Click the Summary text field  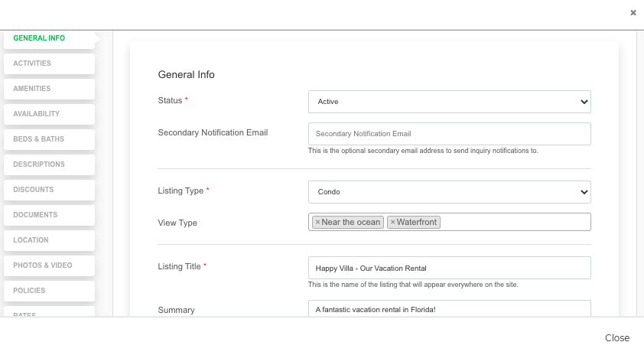[449, 308]
